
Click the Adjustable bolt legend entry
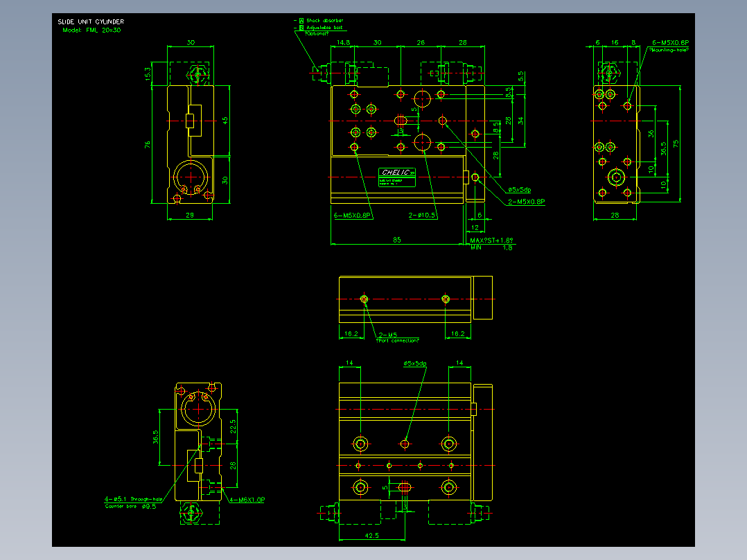click(x=324, y=28)
